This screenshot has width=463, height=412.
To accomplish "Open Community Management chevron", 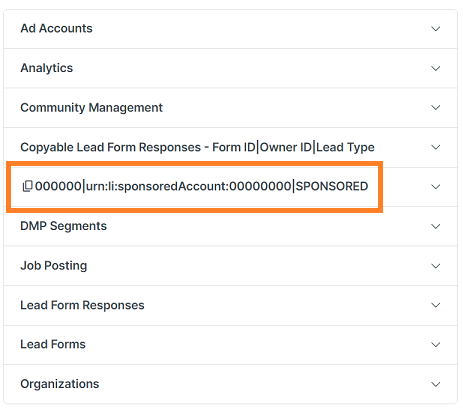I will point(436,108).
